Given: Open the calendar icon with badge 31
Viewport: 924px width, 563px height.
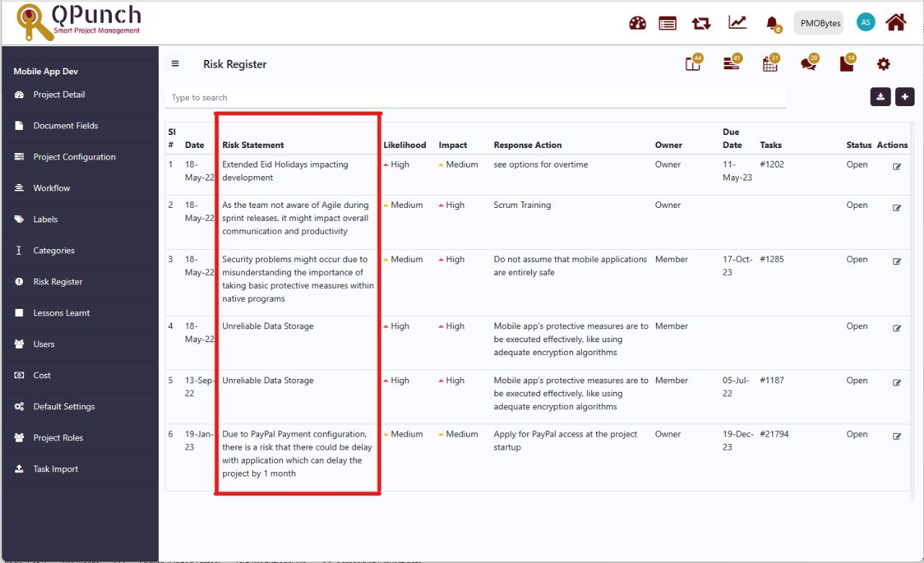Looking at the screenshot, I should 770,64.
